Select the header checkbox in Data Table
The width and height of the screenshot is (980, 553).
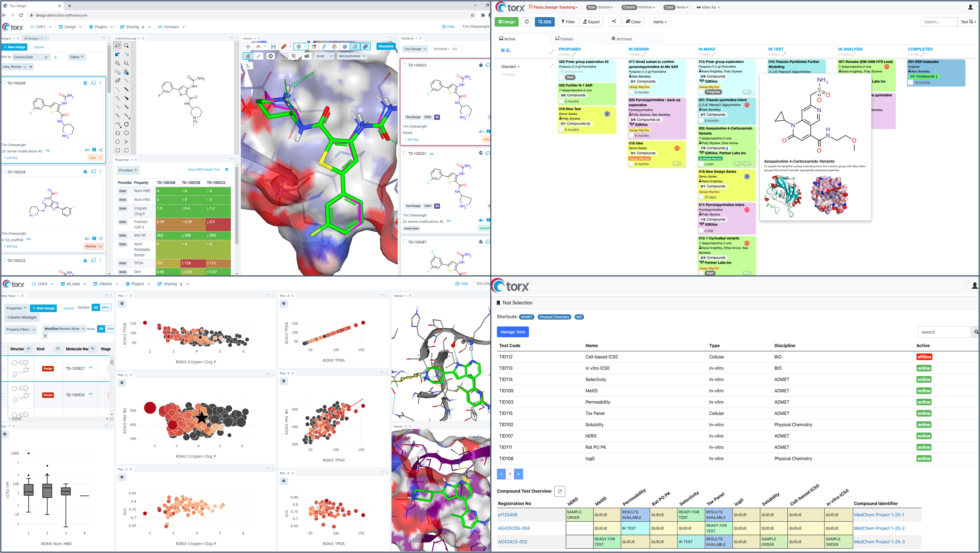[x=3, y=349]
